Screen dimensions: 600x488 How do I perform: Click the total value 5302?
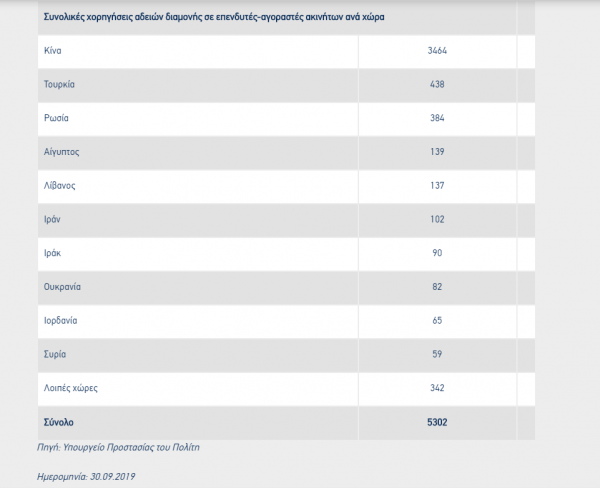[x=436, y=422]
